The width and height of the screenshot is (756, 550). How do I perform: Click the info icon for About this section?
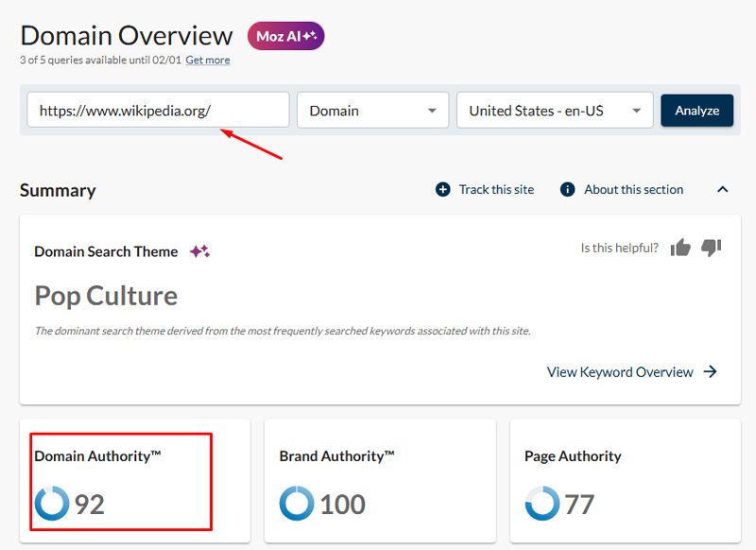[x=567, y=189]
